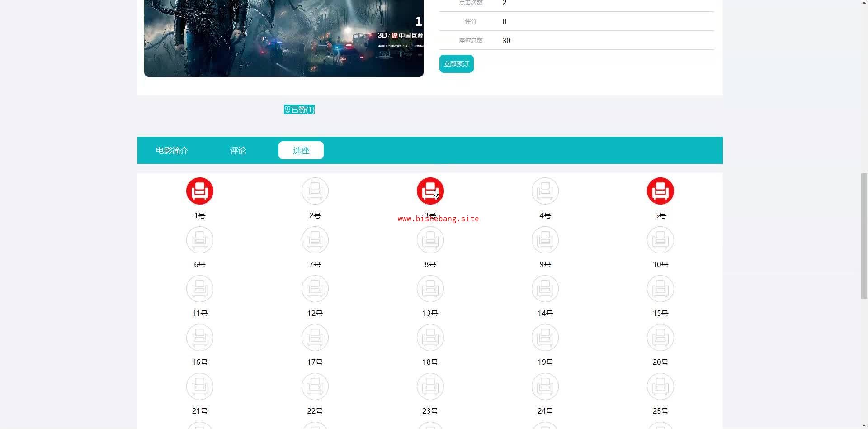Screen dimensions: 868x429
Task: Choose seat 7号 icon
Action: [315, 240]
